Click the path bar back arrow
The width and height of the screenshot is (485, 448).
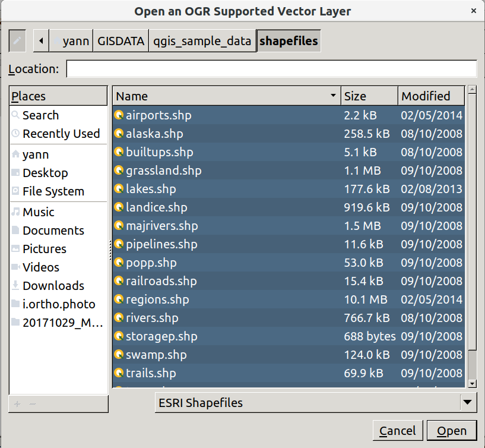pos(41,40)
